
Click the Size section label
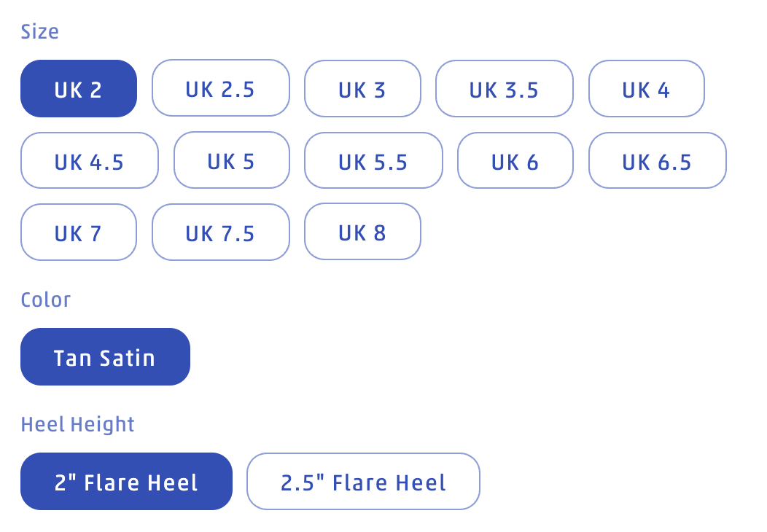point(40,32)
